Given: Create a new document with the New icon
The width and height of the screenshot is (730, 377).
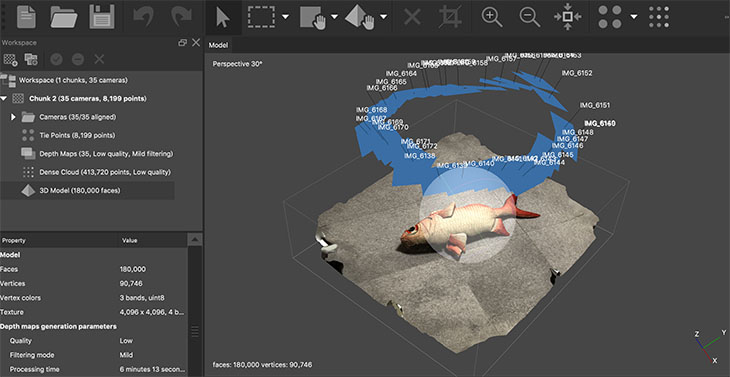Looking at the screenshot, I should [x=26, y=17].
